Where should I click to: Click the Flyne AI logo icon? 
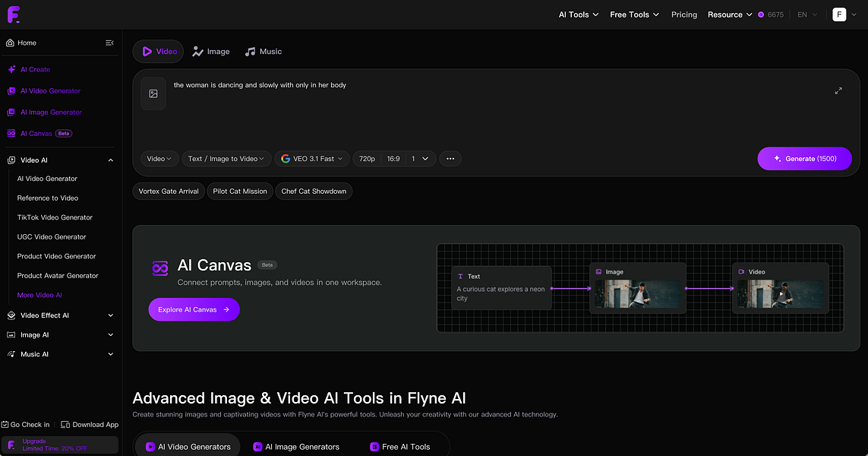13,14
